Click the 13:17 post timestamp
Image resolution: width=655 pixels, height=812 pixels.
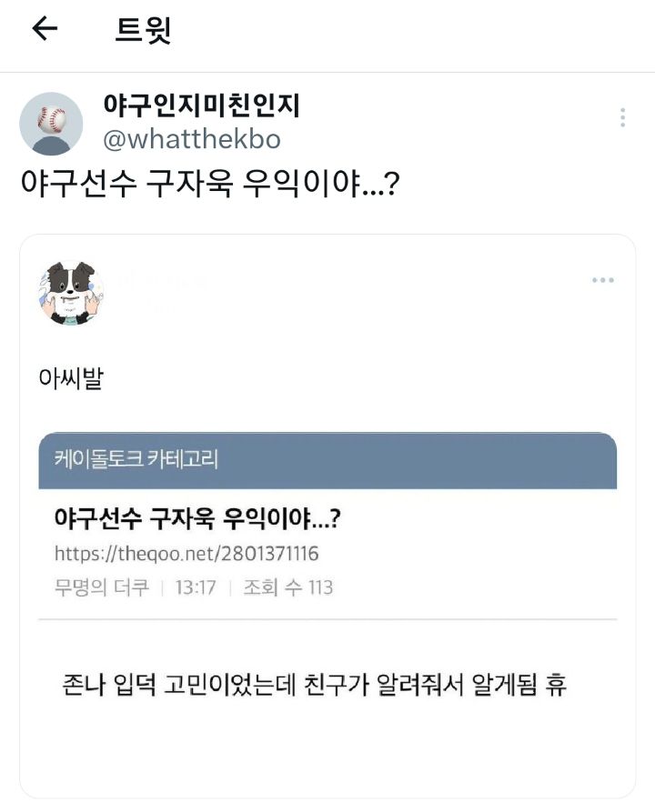point(195,587)
